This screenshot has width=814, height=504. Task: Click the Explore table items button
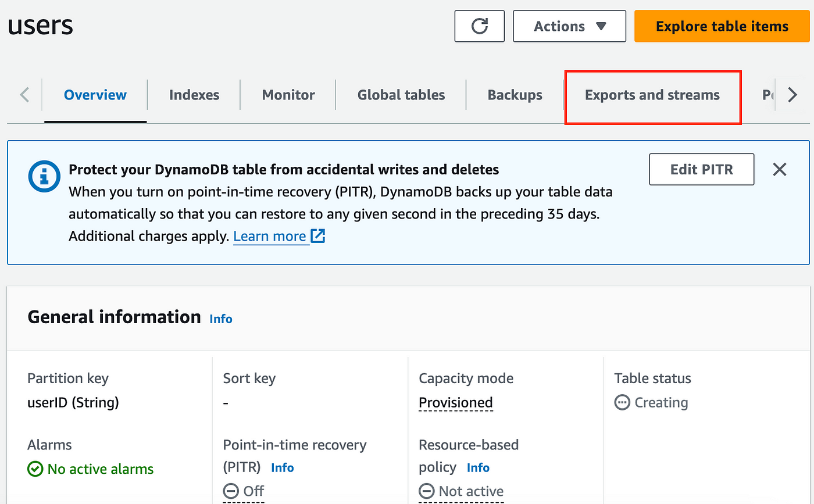[721, 26]
